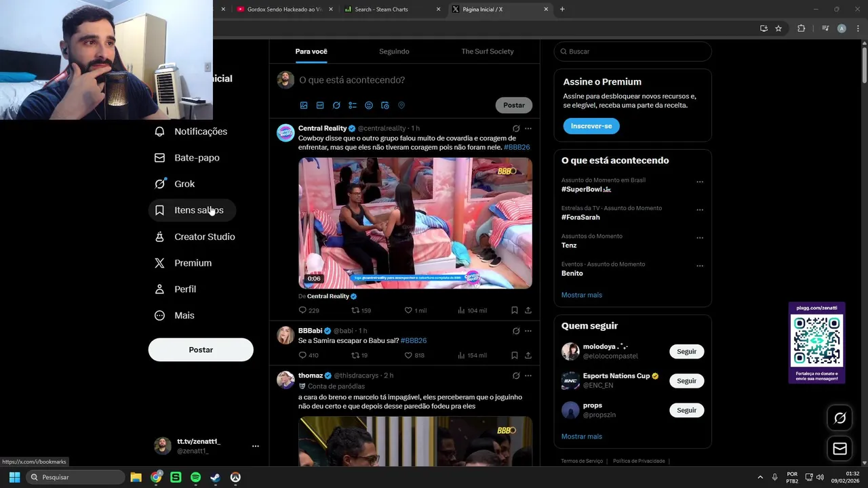Like the BBBabi post (818)
This screenshot has width=868, height=488.
pos(414,355)
